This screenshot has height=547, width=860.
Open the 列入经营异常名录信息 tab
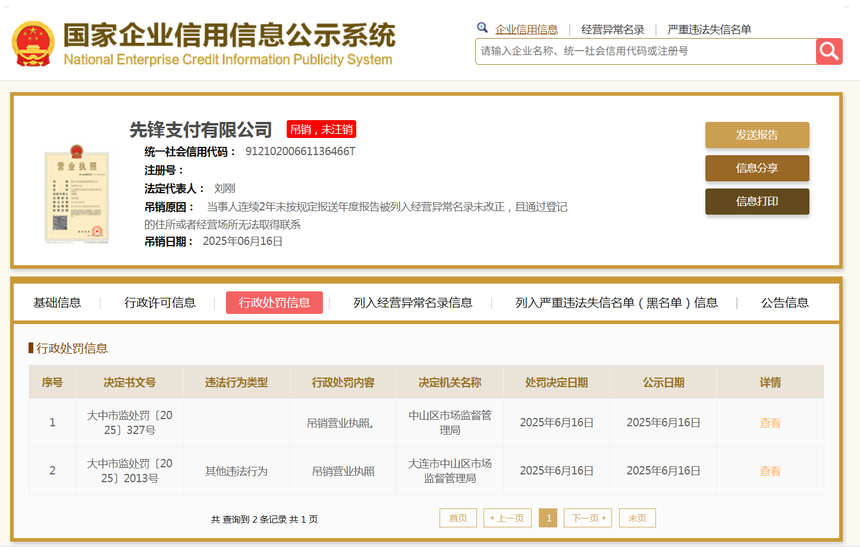[412, 303]
